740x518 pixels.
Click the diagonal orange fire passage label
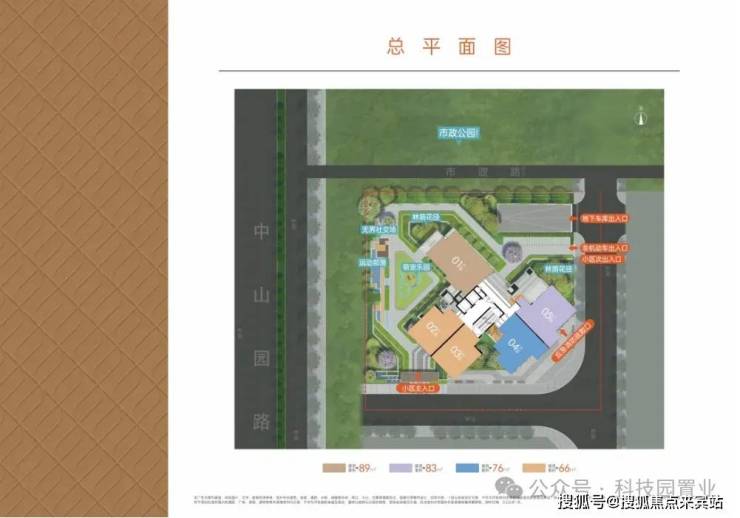tap(572, 340)
